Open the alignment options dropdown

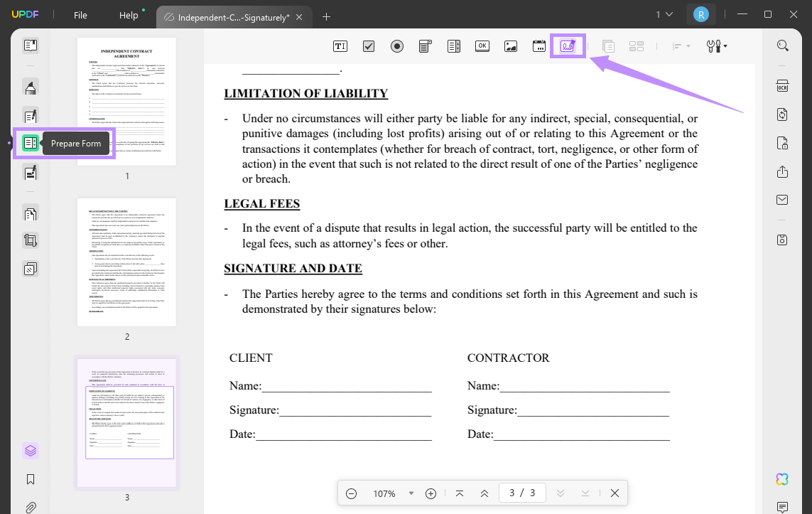(680, 45)
